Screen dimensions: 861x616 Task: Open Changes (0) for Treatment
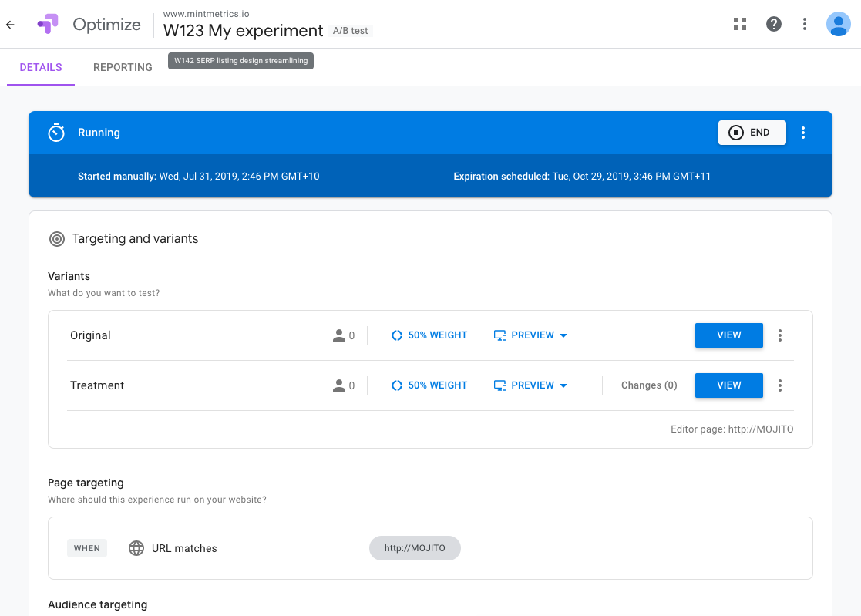point(648,385)
